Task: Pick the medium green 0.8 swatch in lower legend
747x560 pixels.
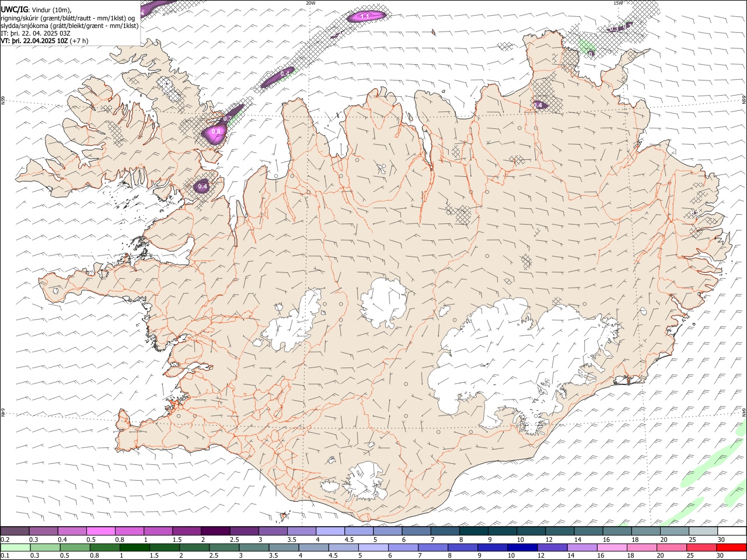Action: [104, 547]
